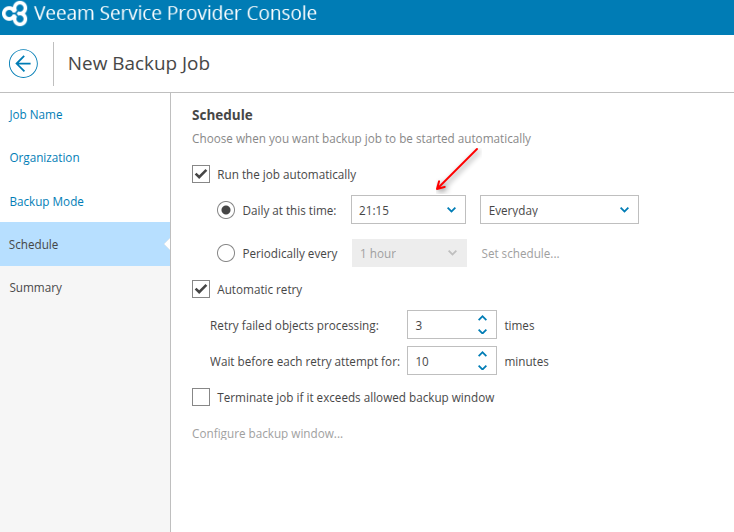Switch to the Organization step
The width and height of the screenshot is (734, 532).
[x=45, y=158]
